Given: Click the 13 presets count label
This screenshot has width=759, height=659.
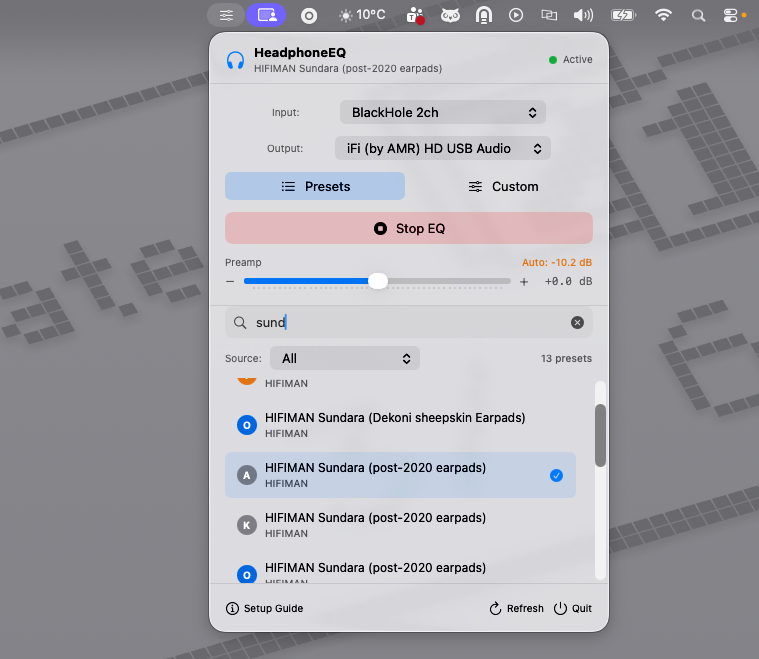Looking at the screenshot, I should (566, 358).
